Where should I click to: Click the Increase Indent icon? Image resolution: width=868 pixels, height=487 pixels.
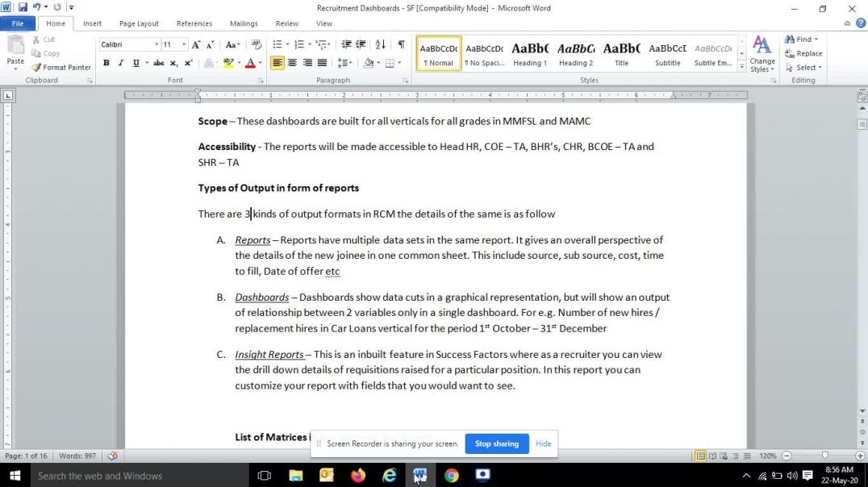[x=361, y=45]
